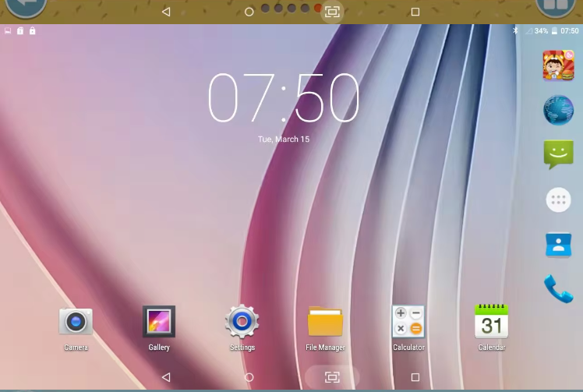The height and width of the screenshot is (392, 583).
Task: Tap Recents square in bottom navigation bar
Action: [415, 377]
